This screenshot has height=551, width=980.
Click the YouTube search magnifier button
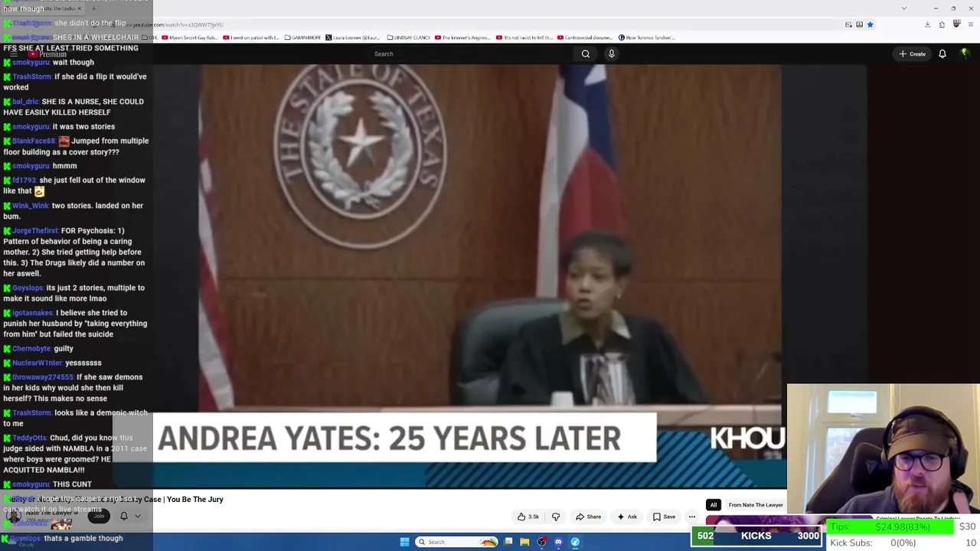click(586, 54)
